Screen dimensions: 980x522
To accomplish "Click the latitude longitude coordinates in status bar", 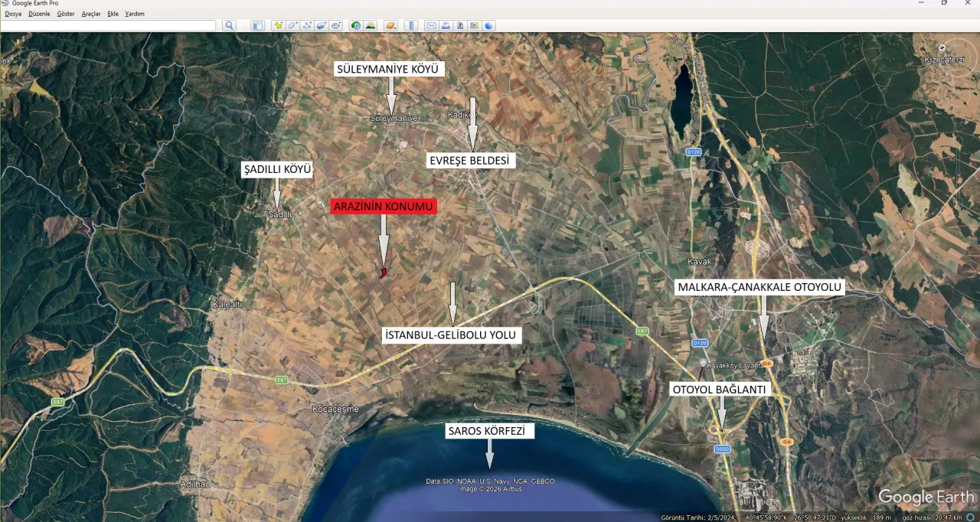I will (791, 517).
